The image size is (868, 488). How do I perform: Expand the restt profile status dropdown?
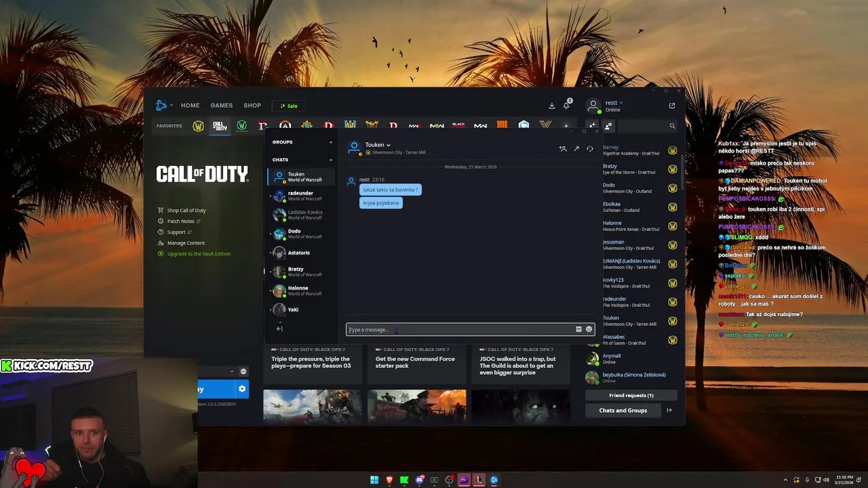tap(614, 103)
